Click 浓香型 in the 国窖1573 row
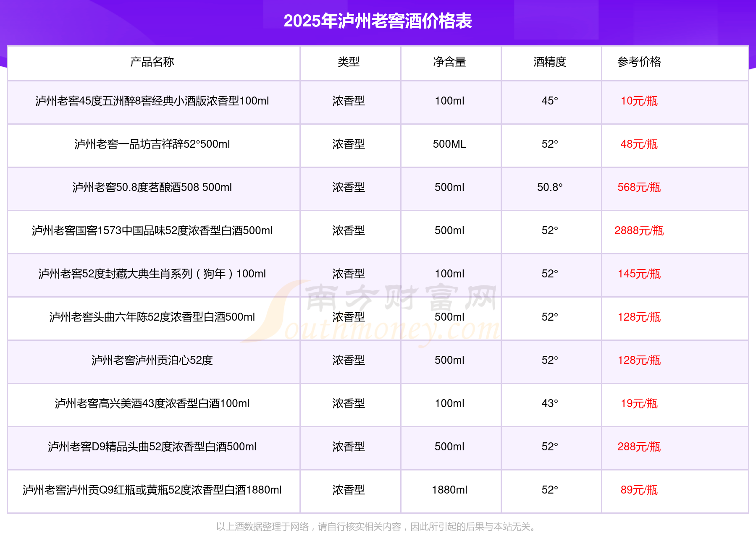This screenshot has width=756, height=533. coord(349,230)
